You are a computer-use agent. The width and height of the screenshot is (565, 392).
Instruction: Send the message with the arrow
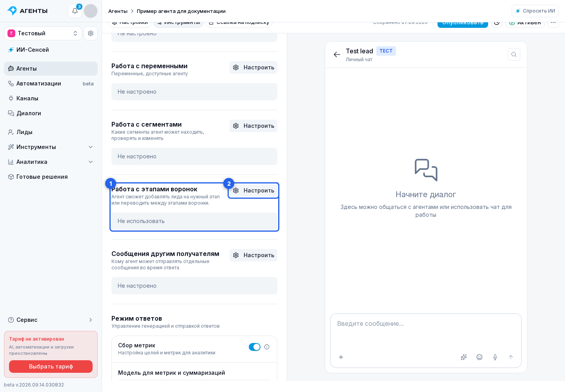click(x=511, y=357)
